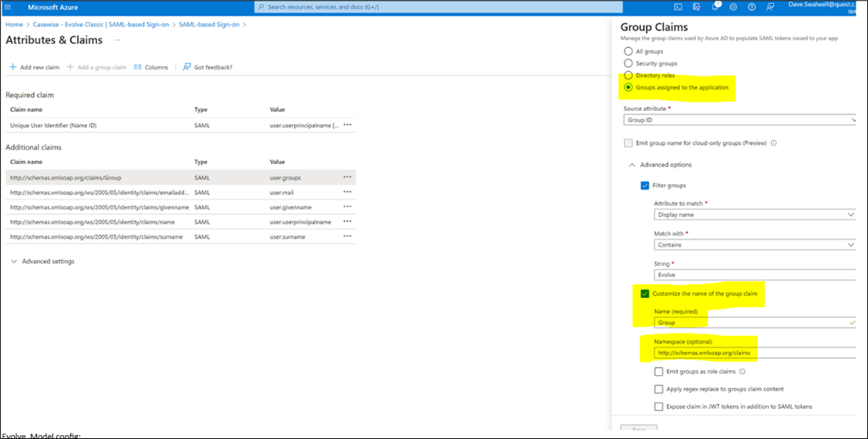Open the Source attribute dropdown

[740, 120]
